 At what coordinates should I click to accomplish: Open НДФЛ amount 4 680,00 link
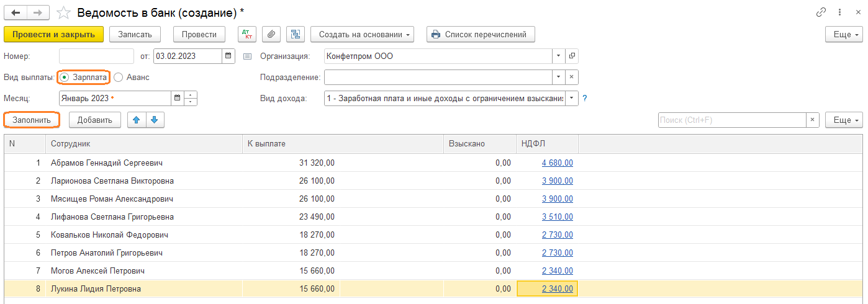557,163
